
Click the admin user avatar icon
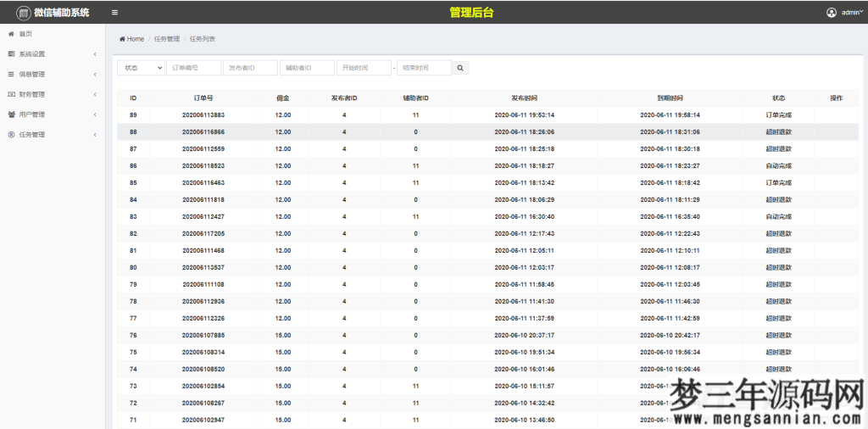(x=831, y=13)
